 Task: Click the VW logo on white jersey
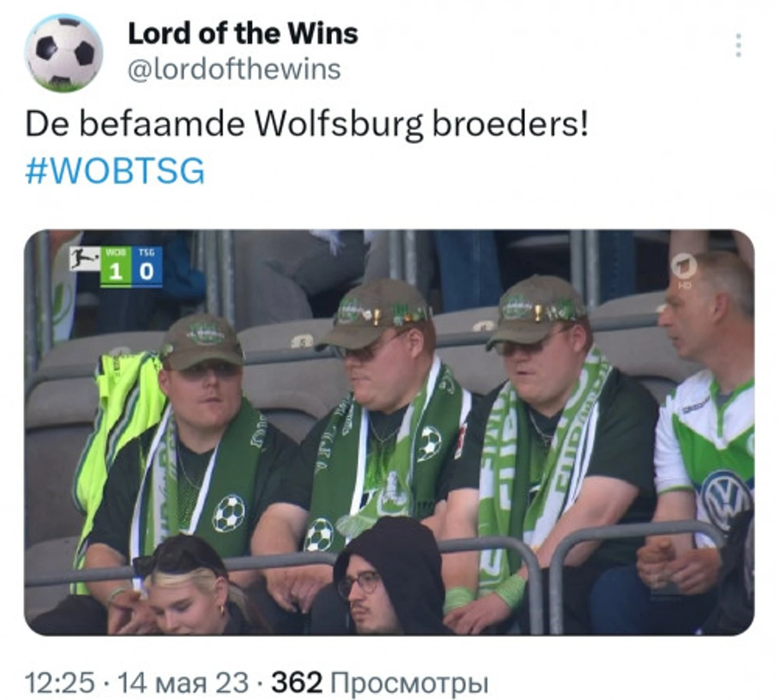click(725, 500)
